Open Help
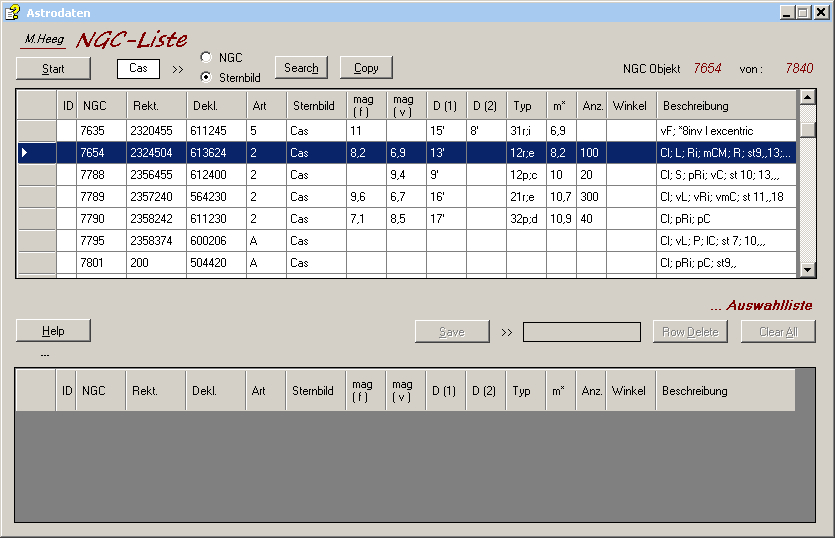This screenshot has height=538, width=835. (53, 331)
